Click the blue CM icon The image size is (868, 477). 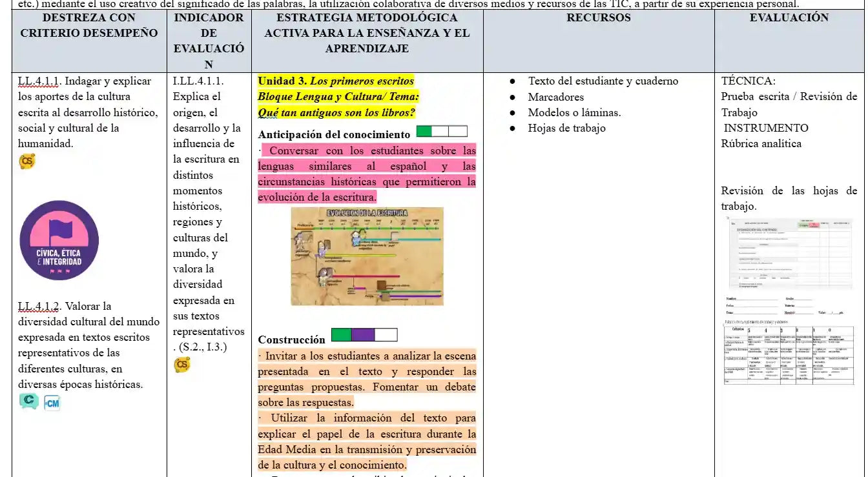click(52, 403)
